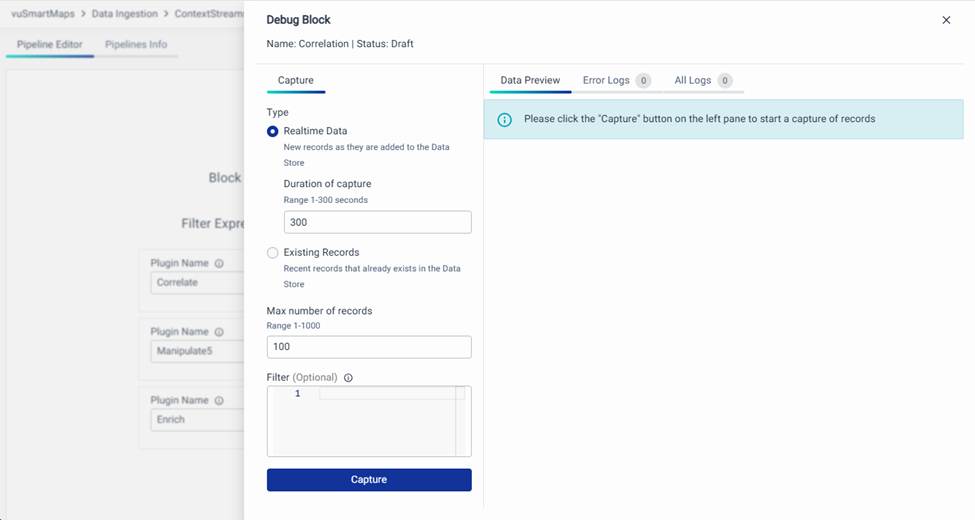Click info icon beside Manipulate5 Plugin Name
This screenshot has height=520, width=975.
(x=219, y=332)
